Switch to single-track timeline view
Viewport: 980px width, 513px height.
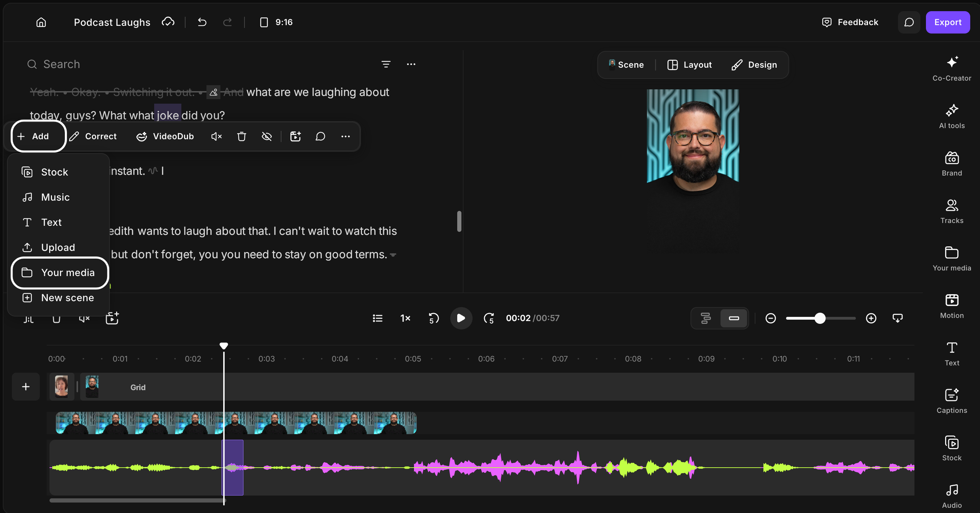[x=734, y=318]
